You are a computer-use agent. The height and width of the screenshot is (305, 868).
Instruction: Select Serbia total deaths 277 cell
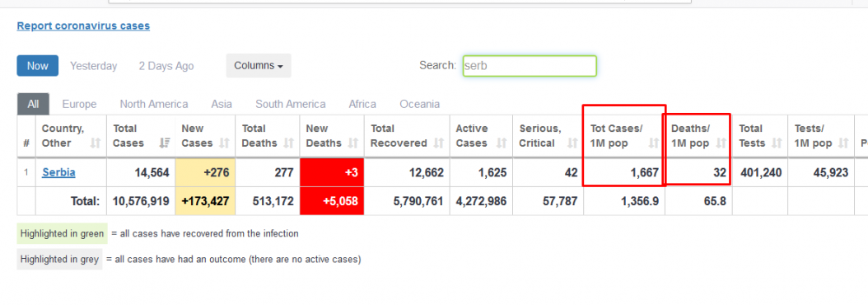click(x=268, y=172)
